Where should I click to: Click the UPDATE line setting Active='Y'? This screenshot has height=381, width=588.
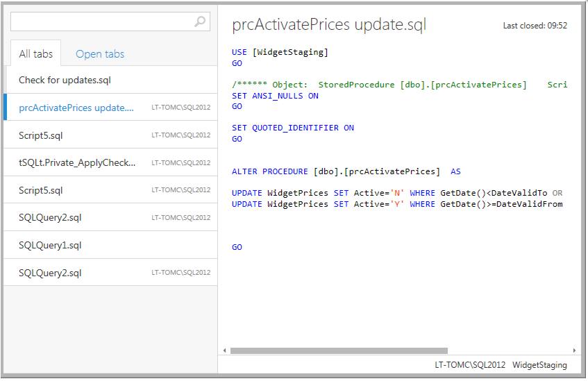[397, 204]
